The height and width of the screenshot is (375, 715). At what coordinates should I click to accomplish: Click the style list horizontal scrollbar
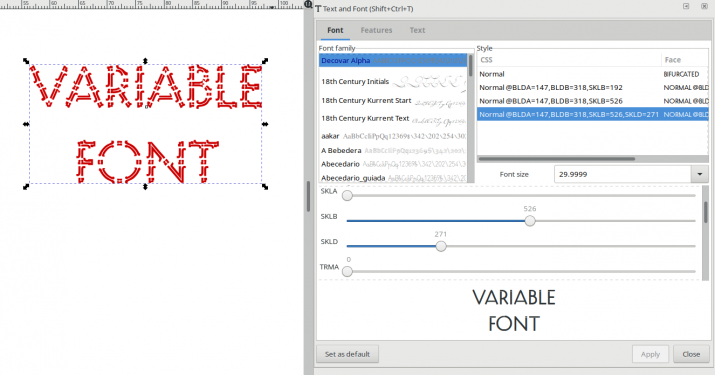coord(556,159)
